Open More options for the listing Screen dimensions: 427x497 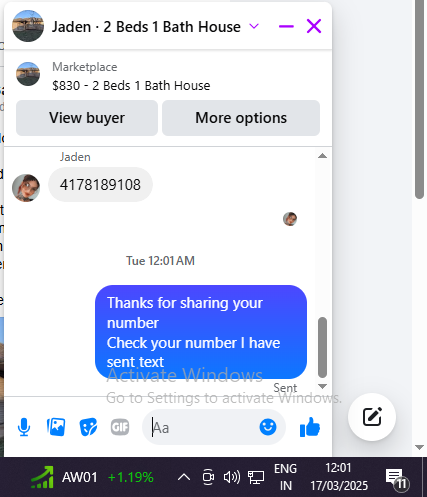coord(241,118)
